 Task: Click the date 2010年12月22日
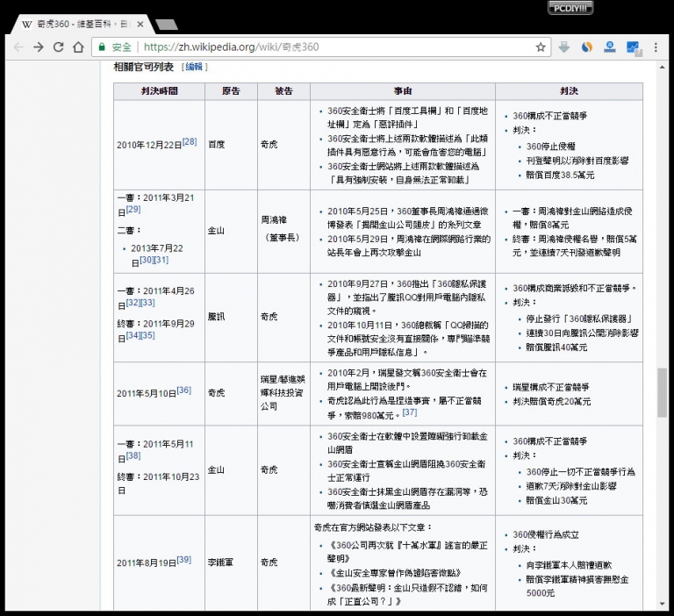pyautogui.click(x=149, y=146)
